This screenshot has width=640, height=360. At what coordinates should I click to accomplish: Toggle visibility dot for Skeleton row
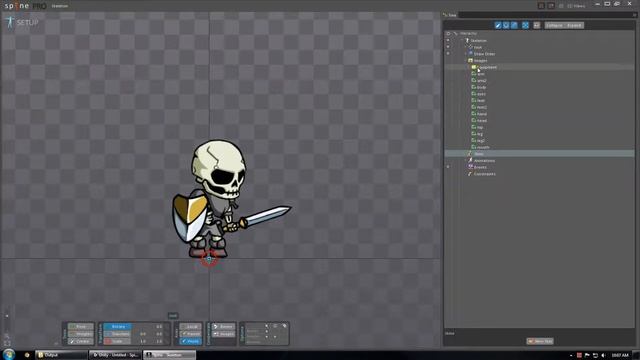tap(448, 40)
